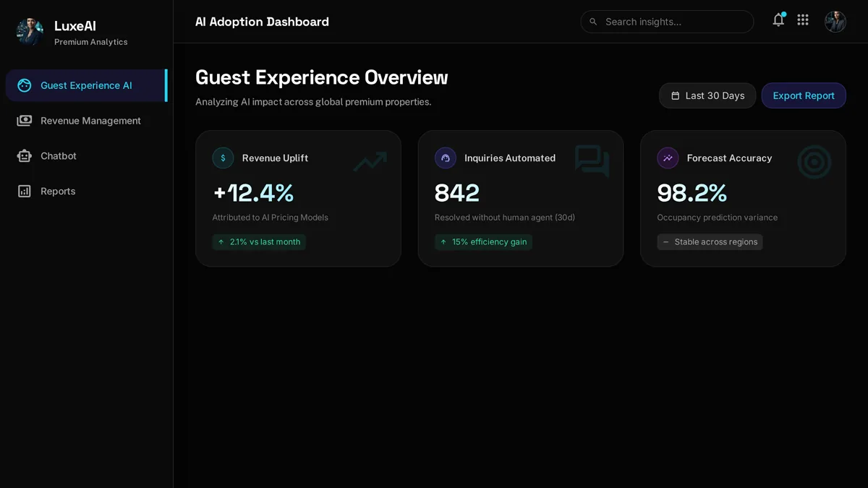
Task: Click the Chatbot robot icon
Action: 25,156
